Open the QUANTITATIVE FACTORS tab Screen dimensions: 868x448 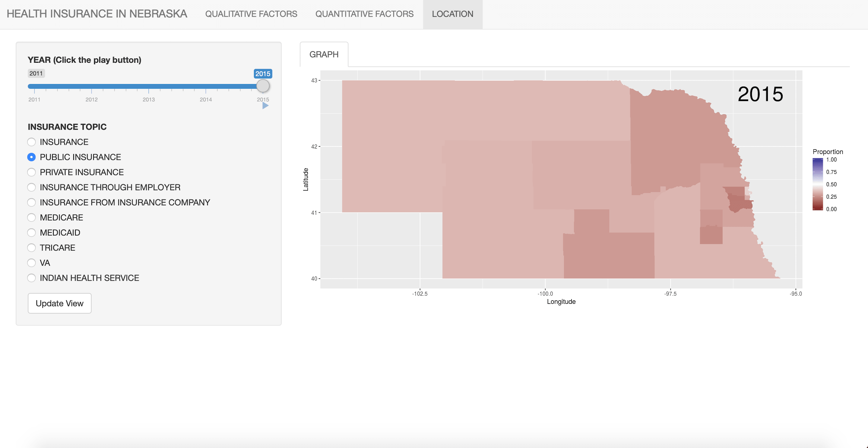[x=364, y=14]
